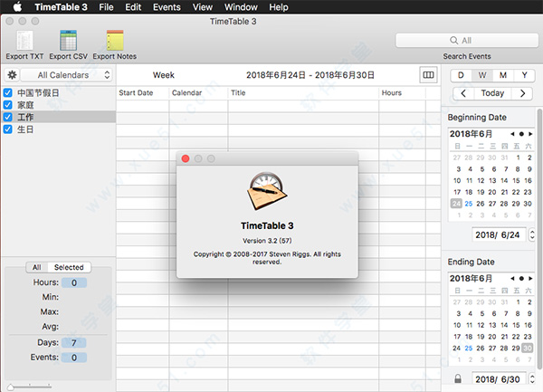Viewport: 543px width, 392px height.
Task: Switch to Week view with W button
Action: [x=482, y=75]
